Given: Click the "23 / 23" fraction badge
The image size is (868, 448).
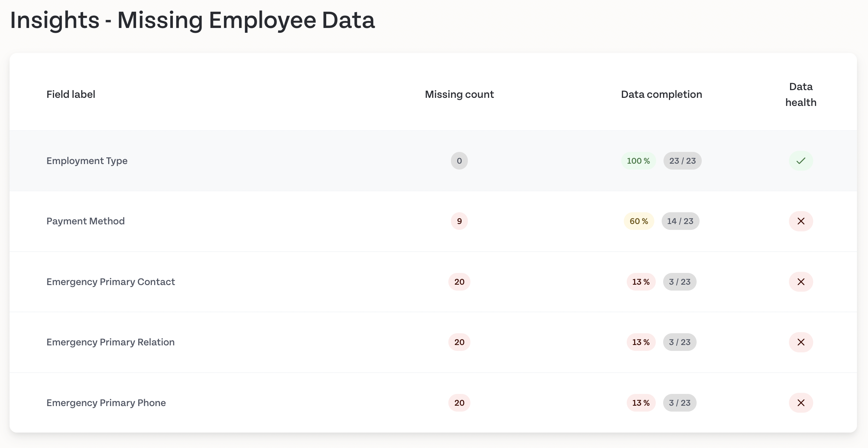Looking at the screenshot, I should click(x=682, y=161).
